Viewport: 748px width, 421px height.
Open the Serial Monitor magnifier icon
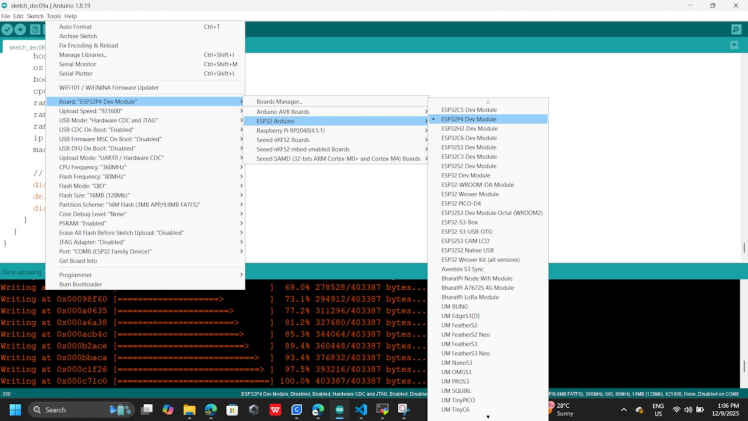(x=736, y=30)
